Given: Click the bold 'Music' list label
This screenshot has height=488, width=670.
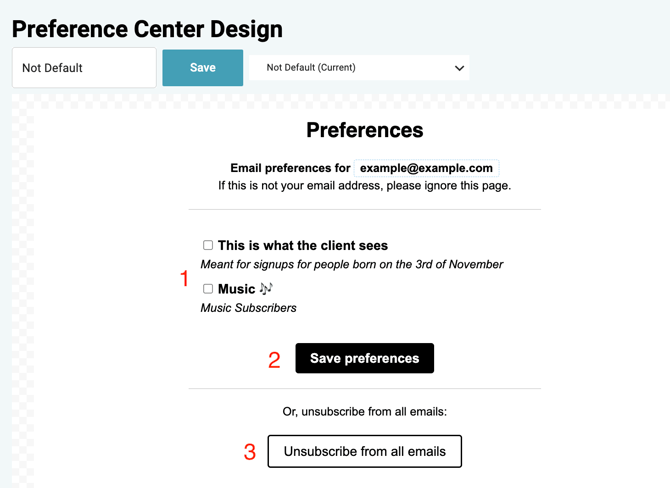Looking at the screenshot, I should tap(236, 289).
